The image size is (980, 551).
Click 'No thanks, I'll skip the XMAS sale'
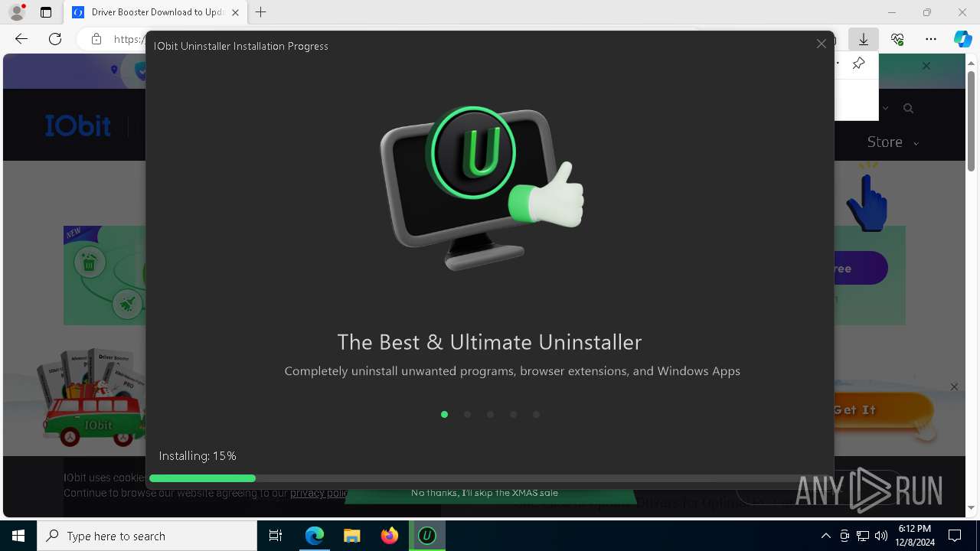485,493
